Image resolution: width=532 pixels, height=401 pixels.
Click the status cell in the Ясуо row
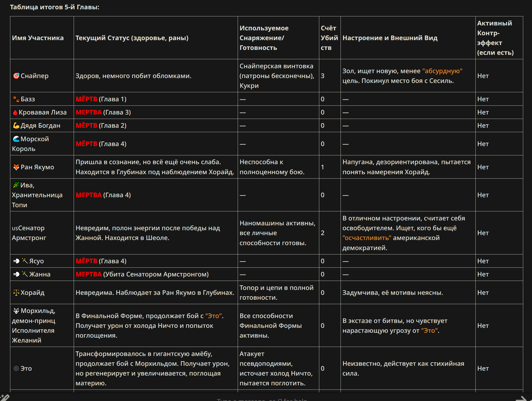click(156, 261)
